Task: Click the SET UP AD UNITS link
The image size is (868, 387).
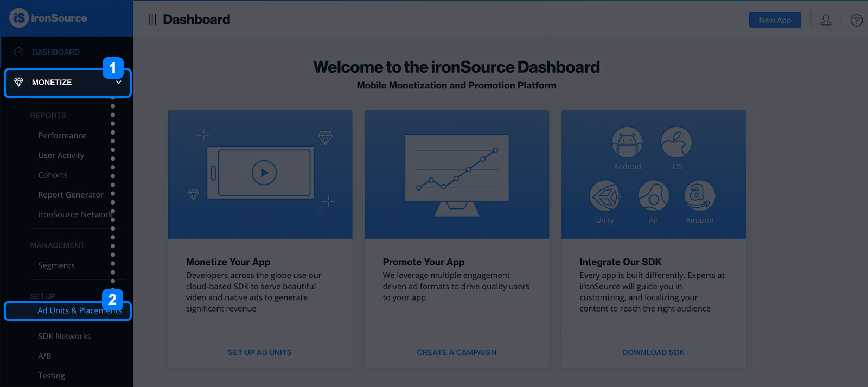Action: pyautogui.click(x=260, y=352)
